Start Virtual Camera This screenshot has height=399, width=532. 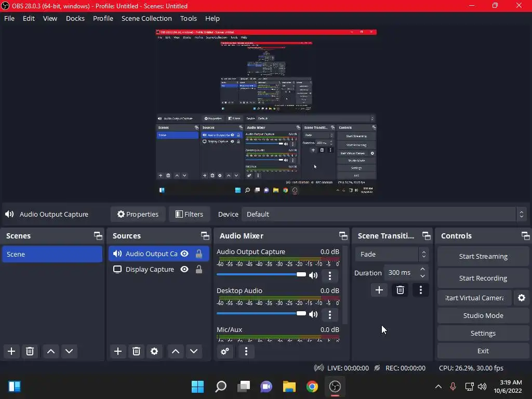[474, 298]
